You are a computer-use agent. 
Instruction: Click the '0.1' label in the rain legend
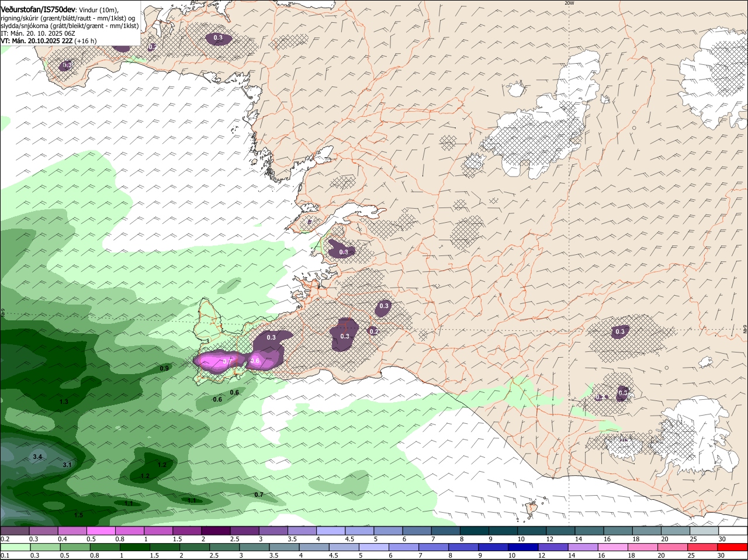tap(5, 555)
